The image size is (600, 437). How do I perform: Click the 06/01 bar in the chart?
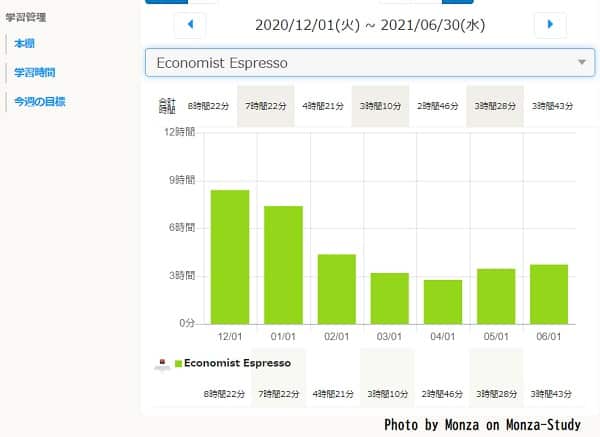tap(549, 293)
